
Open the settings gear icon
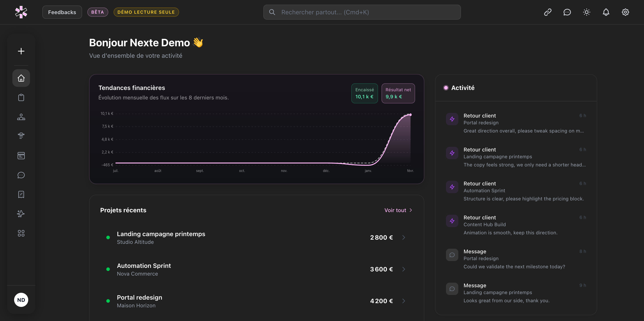(625, 12)
